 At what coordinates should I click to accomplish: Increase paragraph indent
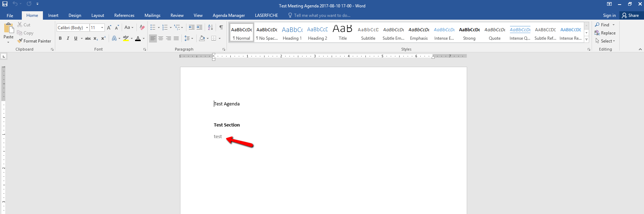point(199,27)
